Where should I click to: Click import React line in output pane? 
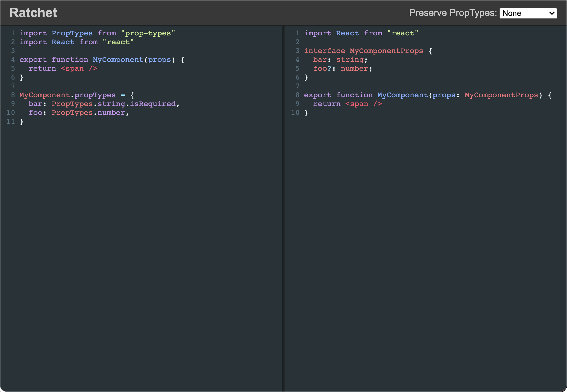[361, 33]
